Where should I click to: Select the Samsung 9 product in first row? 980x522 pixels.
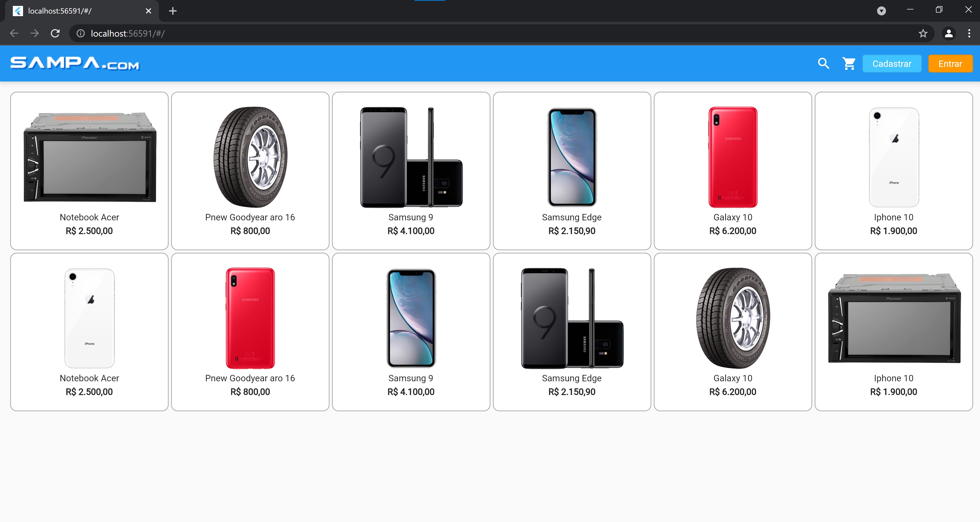click(x=411, y=171)
